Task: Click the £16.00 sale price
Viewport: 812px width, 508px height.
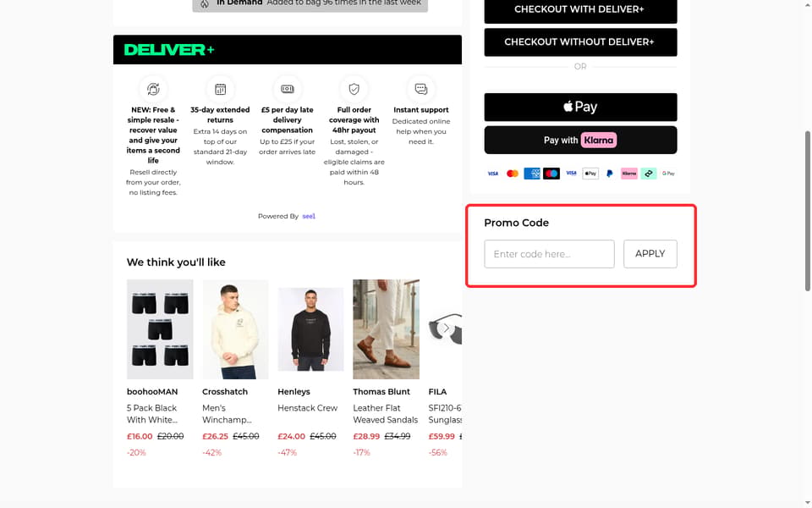Action: (x=140, y=437)
